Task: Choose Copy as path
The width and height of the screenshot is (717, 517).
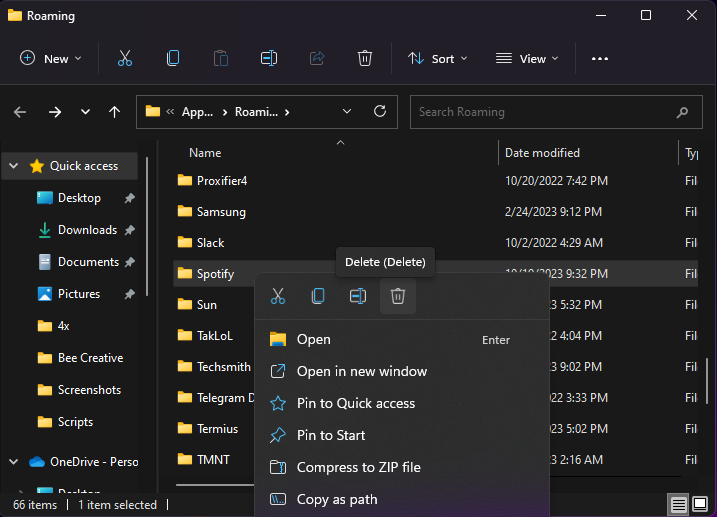Action: coord(401,500)
